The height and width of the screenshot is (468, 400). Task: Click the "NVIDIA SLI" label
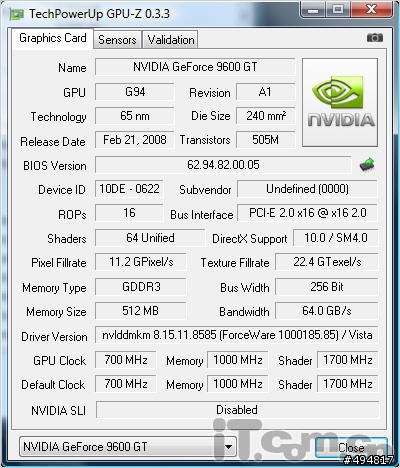click(x=58, y=410)
